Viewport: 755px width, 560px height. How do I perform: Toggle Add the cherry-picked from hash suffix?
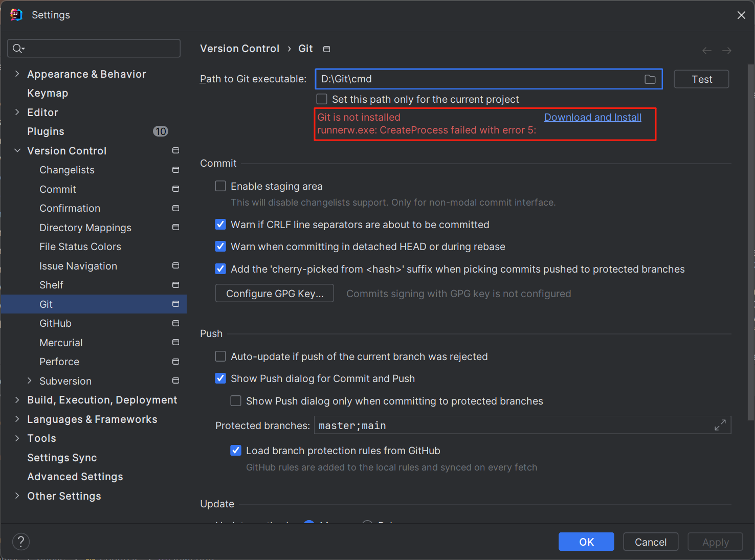point(220,268)
